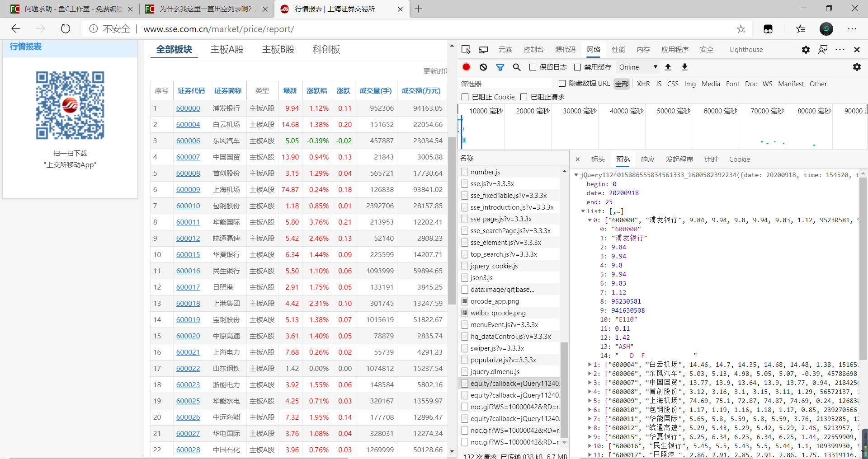This screenshot has height=459, width=868.
Task: Open a new browser tab with plus
Action: [x=418, y=9]
